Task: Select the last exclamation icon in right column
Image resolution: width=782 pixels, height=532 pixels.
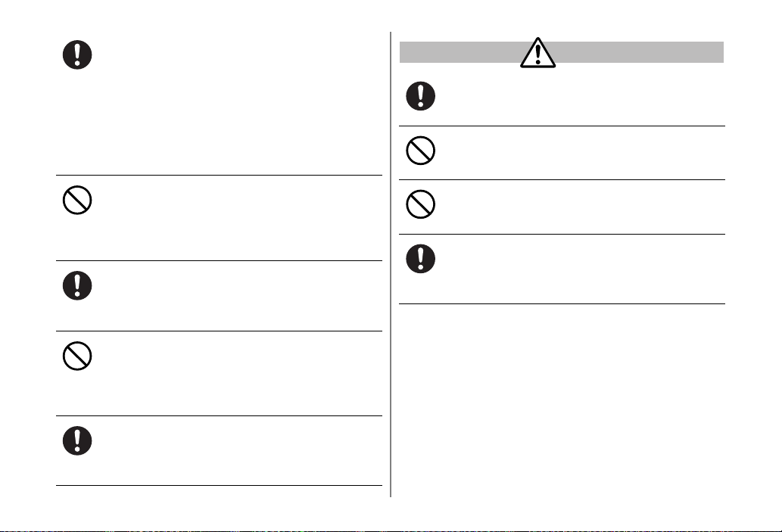Action: (x=420, y=259)
